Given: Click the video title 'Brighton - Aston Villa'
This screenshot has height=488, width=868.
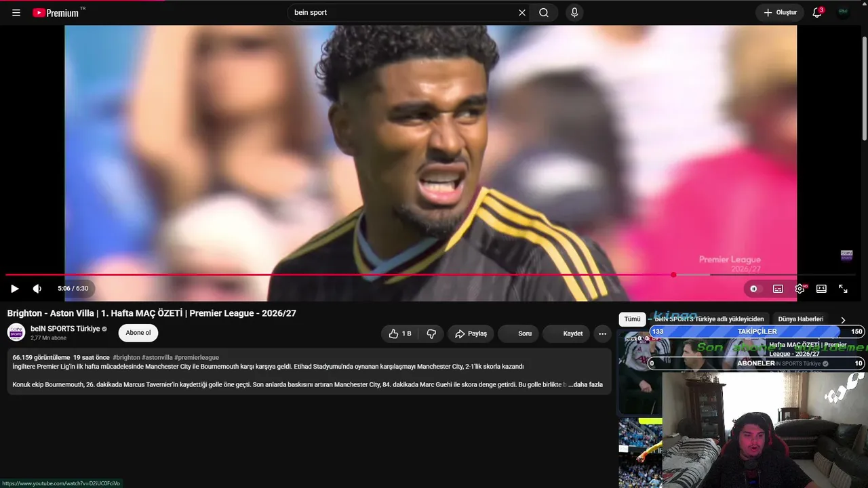Looking at the screenshot, I should click(x=152, y=313).
